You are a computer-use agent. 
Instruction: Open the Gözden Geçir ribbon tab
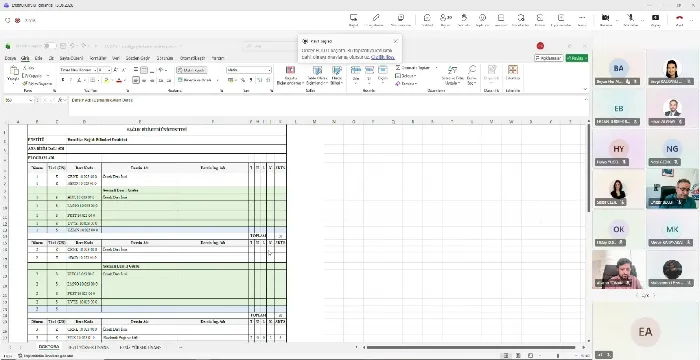tap(138, 58)
